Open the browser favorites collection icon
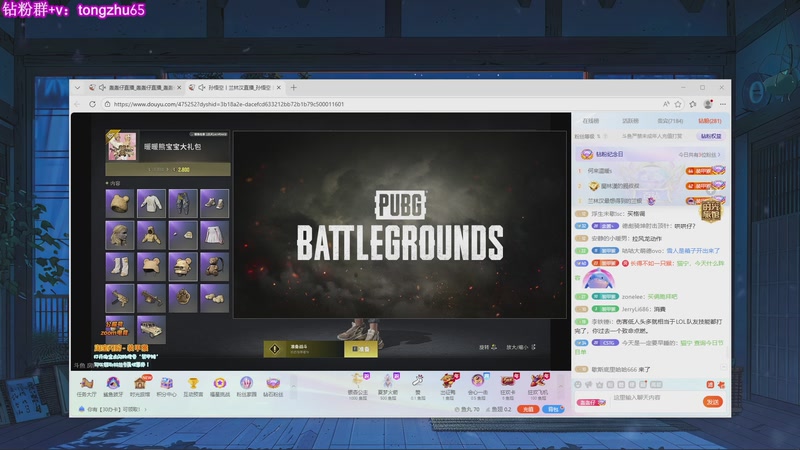 (x=692, y=104)
